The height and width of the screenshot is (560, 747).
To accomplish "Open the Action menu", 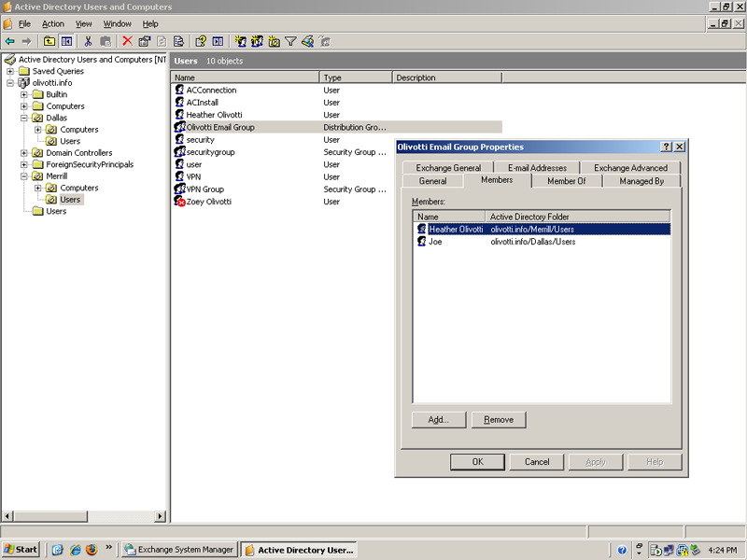I will (53, 24).
